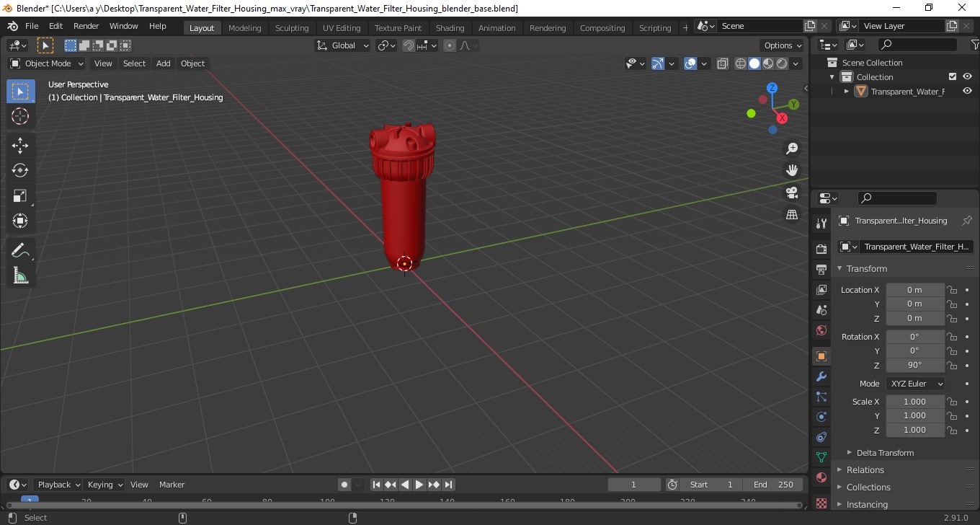Switch perspective/orthographic grid icon
Image resolution: width=980 pixels, height=525 pixels.
tap(792, 215)
